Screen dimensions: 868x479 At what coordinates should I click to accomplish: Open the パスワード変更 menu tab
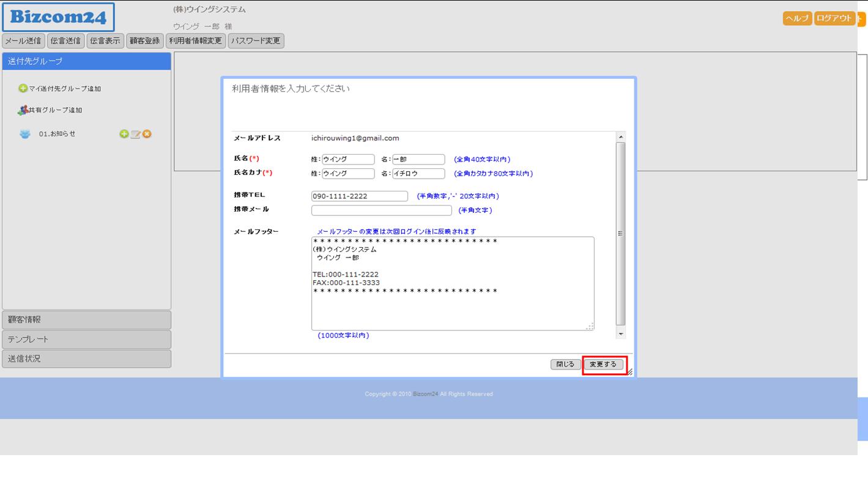coord(256,41)
